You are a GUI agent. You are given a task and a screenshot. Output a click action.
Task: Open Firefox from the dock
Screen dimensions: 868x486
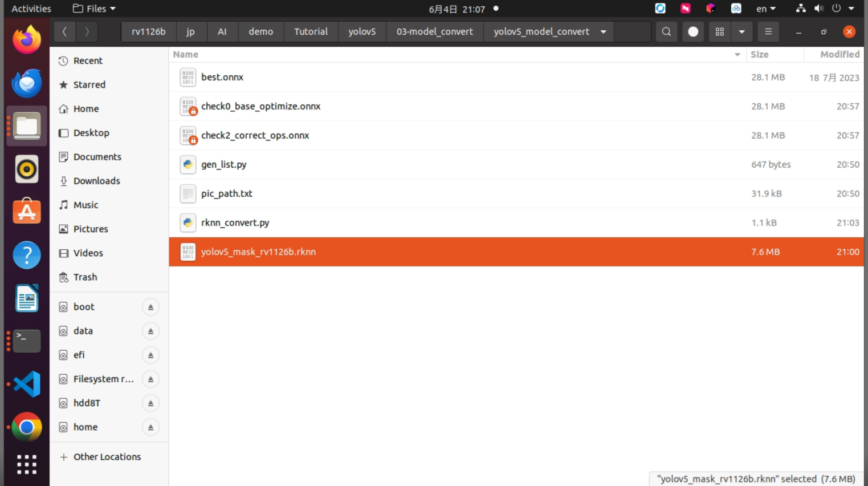coord(27,40)
